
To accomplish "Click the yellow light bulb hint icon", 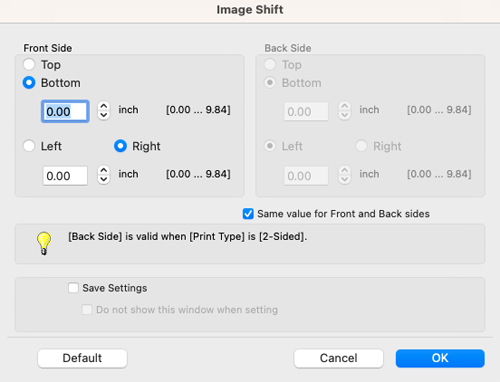I will (x=44, y=243).
